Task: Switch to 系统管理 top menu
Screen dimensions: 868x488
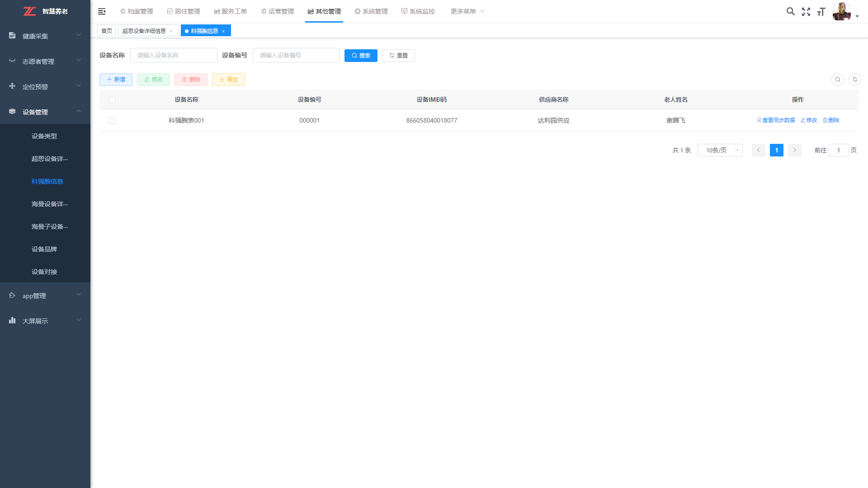Action: pos(371,11)
